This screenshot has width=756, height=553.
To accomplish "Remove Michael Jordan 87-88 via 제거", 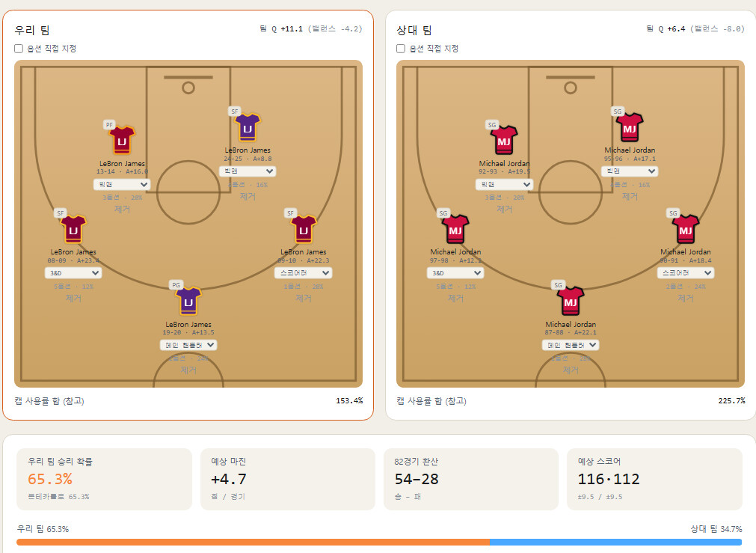I will click(x=571, y=370).
